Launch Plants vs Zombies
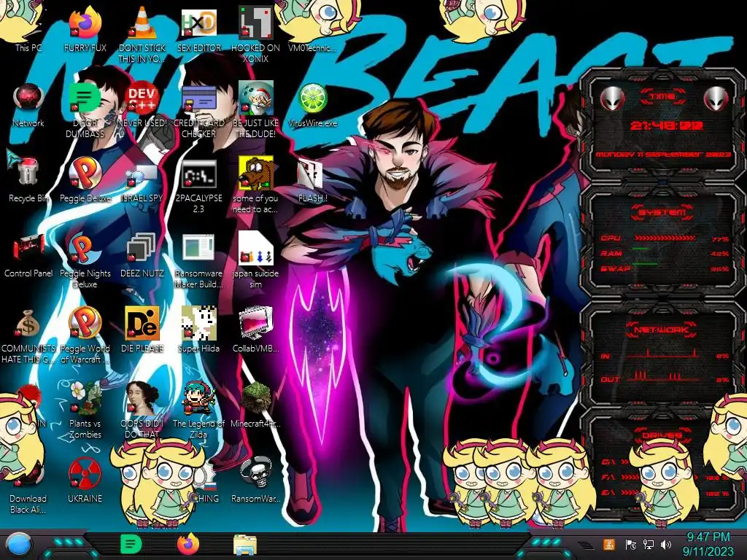The width and height of the screenshot is (747, 560). pos(85,410)
